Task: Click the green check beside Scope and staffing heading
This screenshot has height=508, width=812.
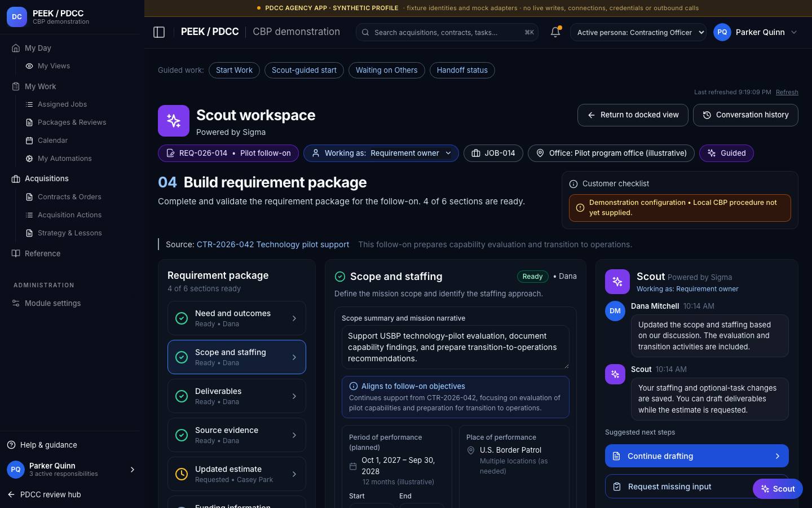Action: (x=340, y=277)
